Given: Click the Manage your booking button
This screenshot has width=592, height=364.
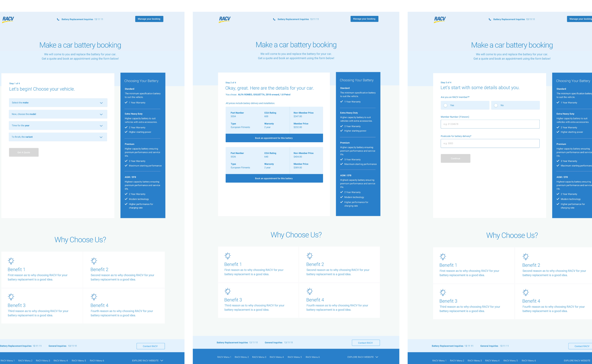Looking at the screenshot, I should [149, 19].
